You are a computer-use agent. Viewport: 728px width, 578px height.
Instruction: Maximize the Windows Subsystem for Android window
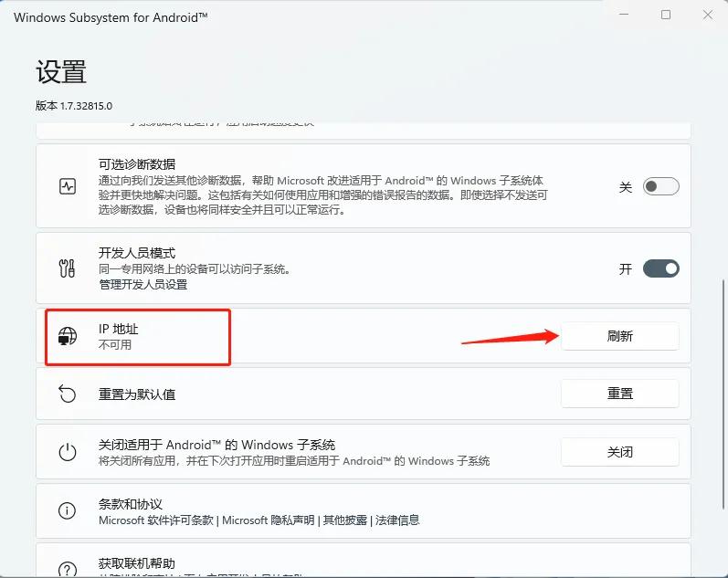tap(666, 15)
